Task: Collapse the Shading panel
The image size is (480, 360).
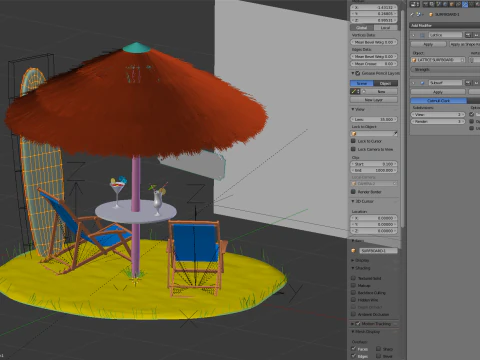Action: pyautogui.click(x=353, y=268)
